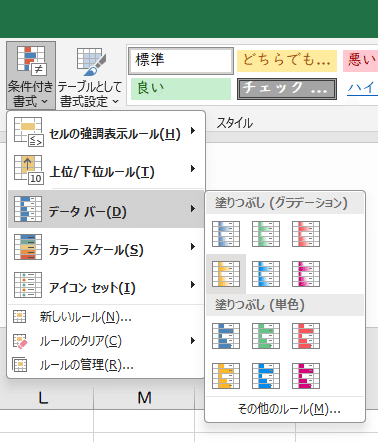
Task: Apply the どちらでも yellow cell style
Action: click(x=287, y=61)
